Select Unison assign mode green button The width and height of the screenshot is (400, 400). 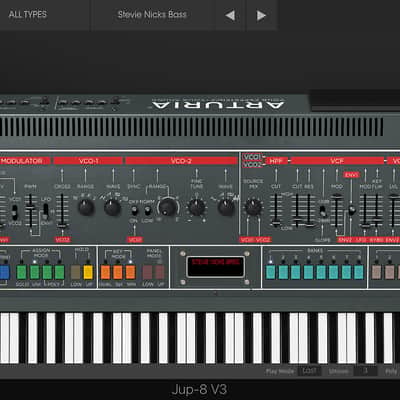tap(34, 272)
